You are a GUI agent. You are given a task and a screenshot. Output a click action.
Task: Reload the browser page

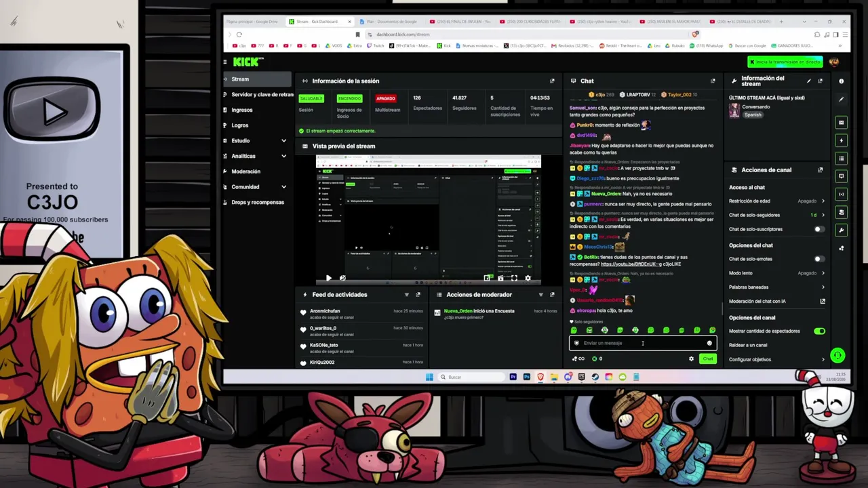click(239, 35)
